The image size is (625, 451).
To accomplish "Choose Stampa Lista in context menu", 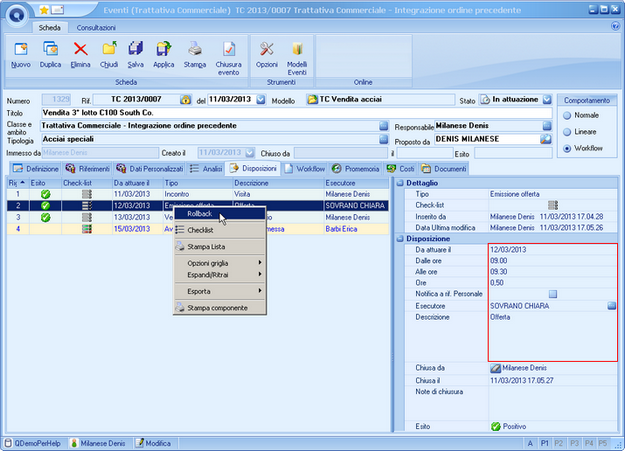I will (220, 247).
